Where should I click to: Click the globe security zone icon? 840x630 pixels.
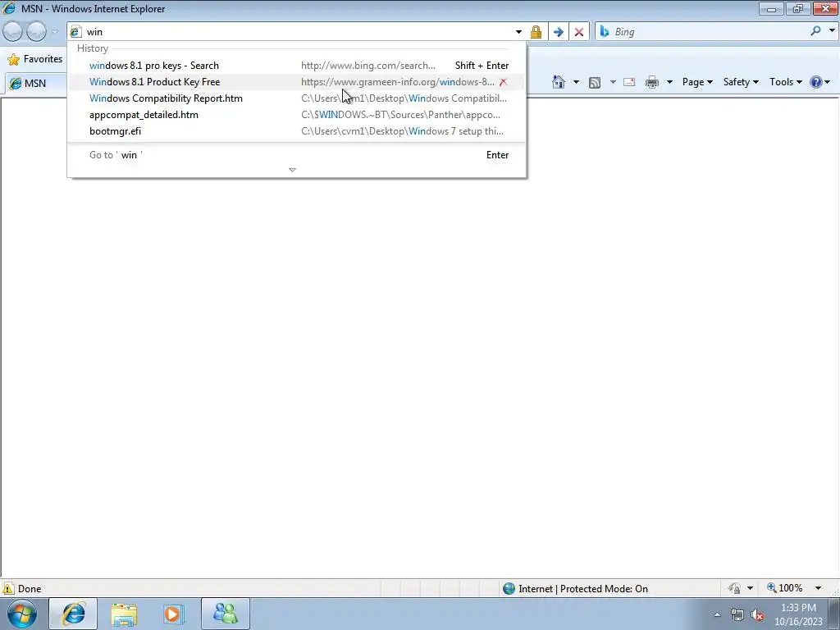pos(509,589)
